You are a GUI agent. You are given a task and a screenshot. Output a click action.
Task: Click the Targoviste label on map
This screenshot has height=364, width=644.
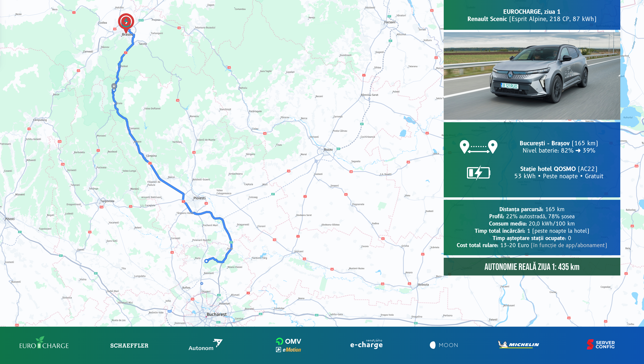click(x=107, y=201)
